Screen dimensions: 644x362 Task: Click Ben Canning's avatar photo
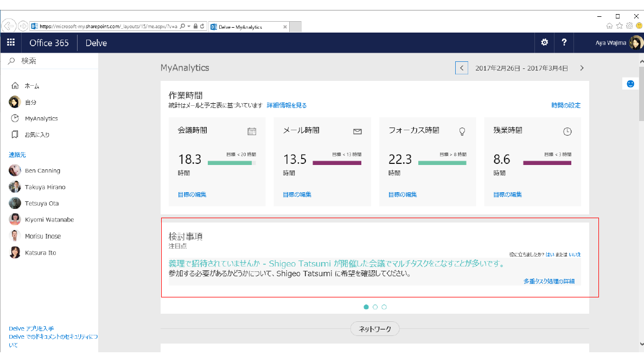point(15,170)
